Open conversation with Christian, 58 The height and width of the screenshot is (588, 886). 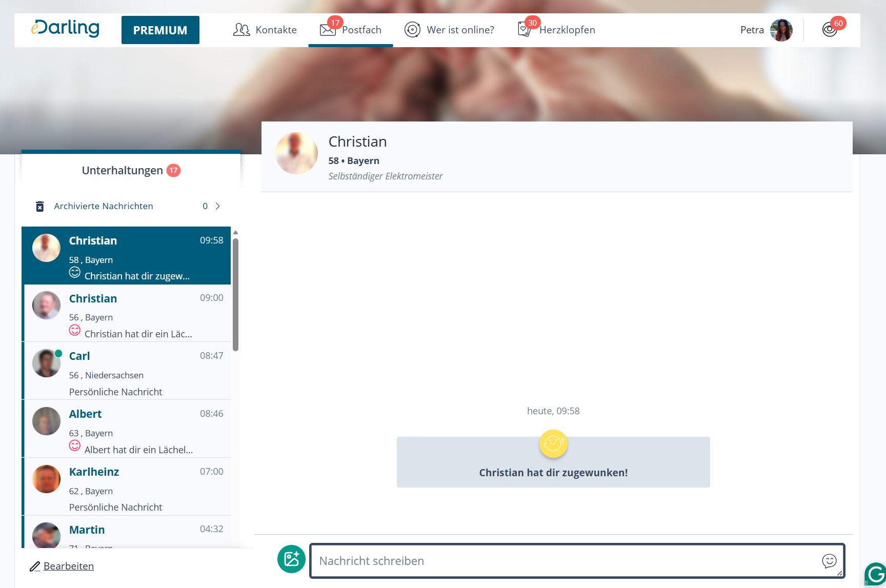[x=126, y=255]
